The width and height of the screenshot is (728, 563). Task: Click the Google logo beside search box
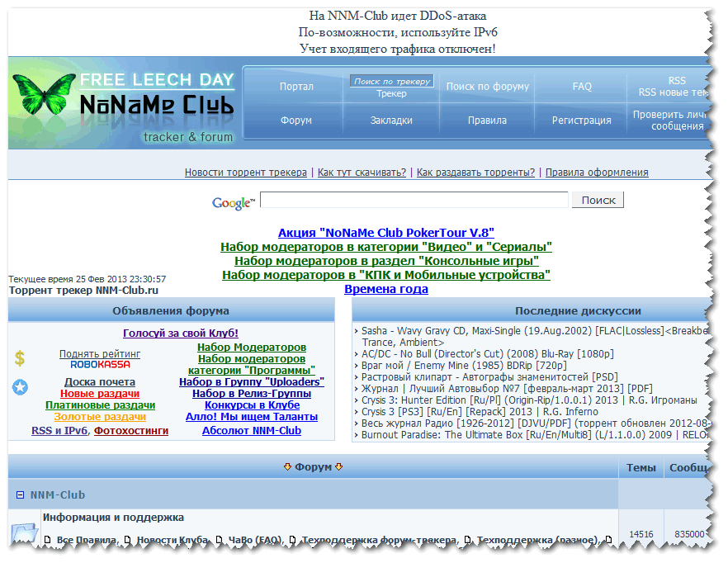[x=234, y=203]
